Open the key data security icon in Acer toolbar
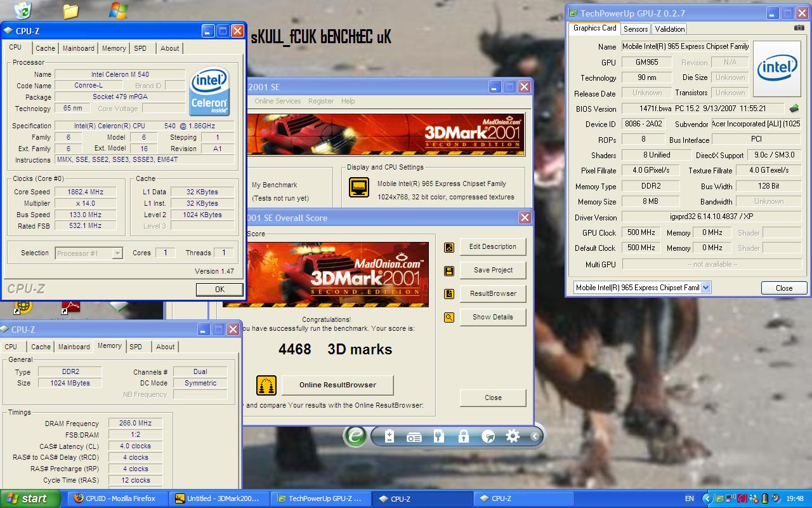The image size is (812, 508). 439,436
